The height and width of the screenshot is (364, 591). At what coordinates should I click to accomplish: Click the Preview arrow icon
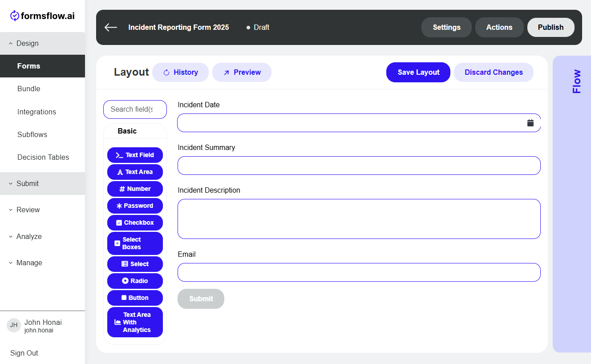click(226, 73)
